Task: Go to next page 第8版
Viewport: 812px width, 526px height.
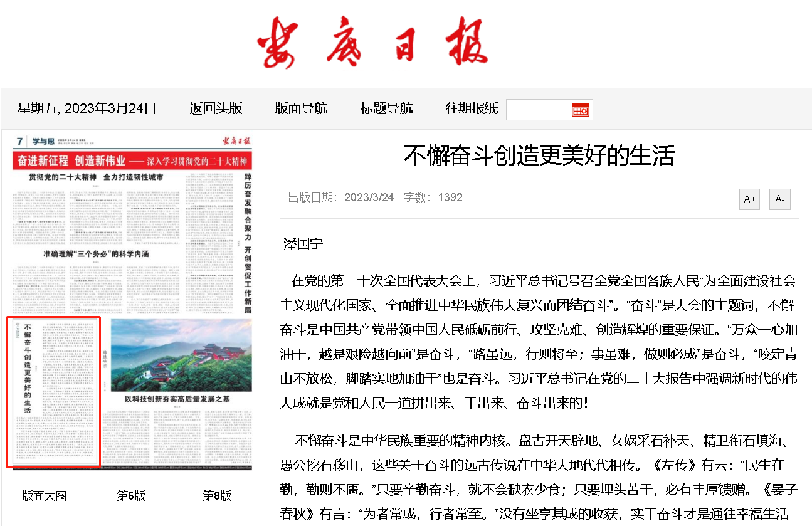Action: [217, 496]
